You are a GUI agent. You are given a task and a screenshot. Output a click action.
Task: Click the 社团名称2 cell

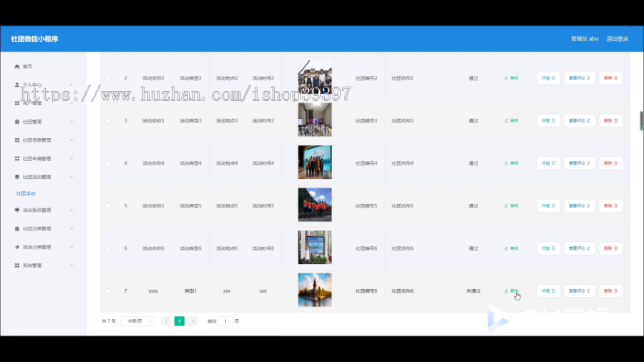pyautogui.click(x=402, y=78)
